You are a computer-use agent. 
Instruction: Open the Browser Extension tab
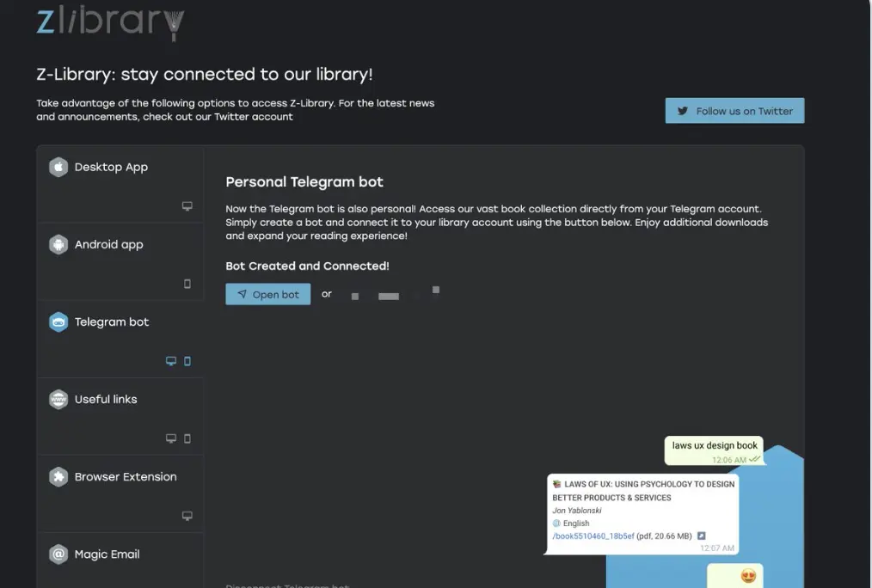[x=126, y=476]
